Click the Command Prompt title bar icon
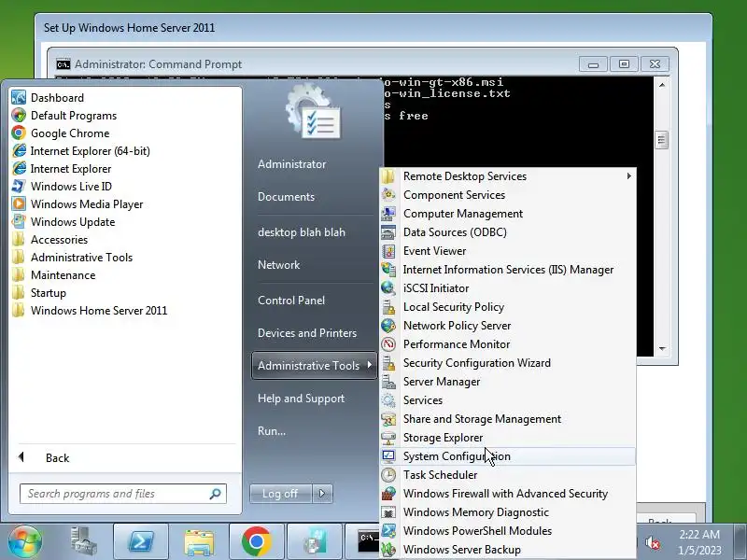The image size is (747, 560). coord(63,64)
